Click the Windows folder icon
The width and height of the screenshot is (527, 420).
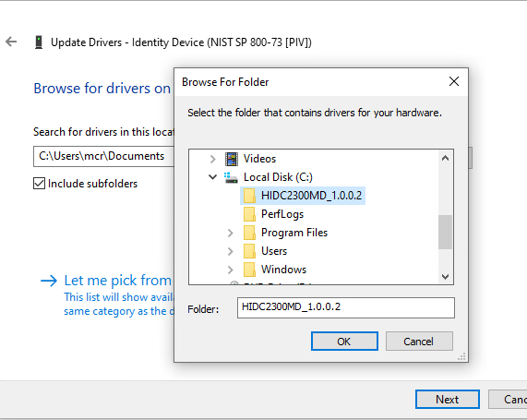pos(249,270)
